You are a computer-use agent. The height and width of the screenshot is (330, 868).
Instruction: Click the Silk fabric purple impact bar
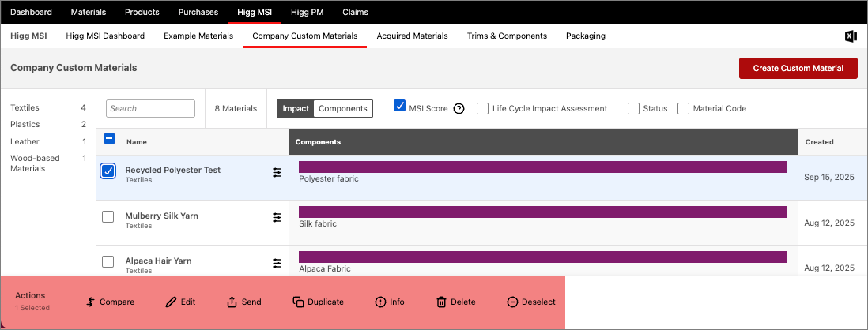tap(543, 212)
